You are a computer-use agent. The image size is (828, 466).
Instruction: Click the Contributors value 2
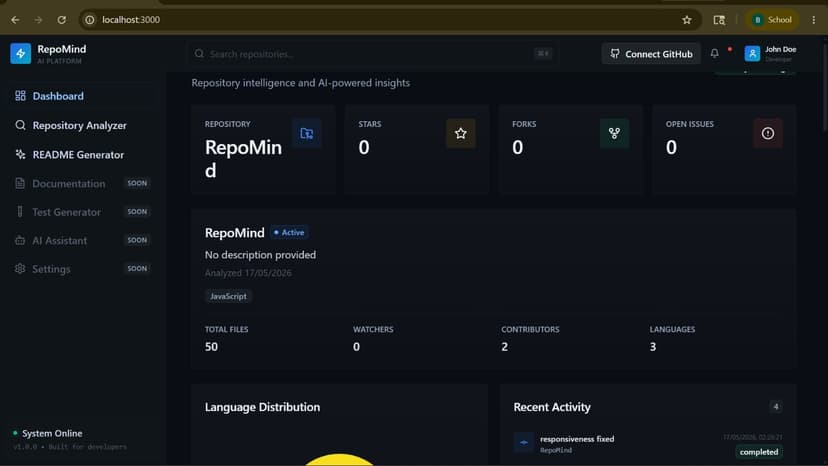[x=505, y=347]
